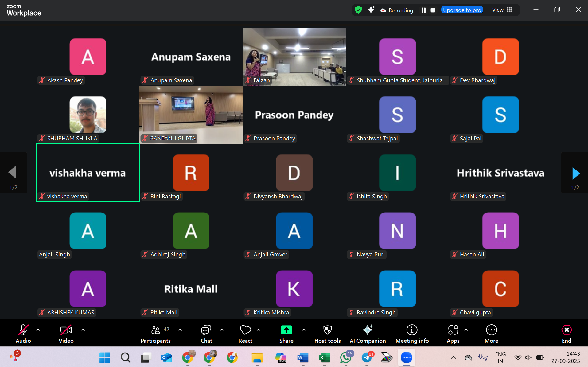This screenshot has width=588, height=367.
Task: Open the Apps icon
Action: 453,330
